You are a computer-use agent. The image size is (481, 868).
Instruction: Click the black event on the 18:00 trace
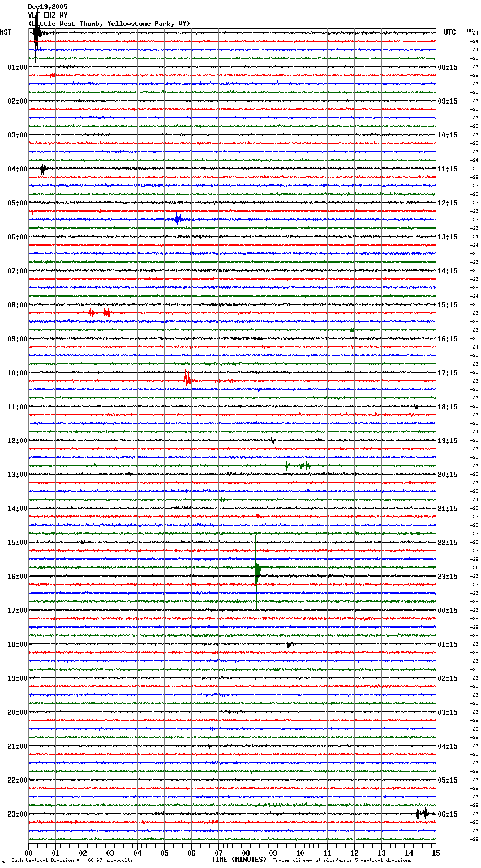pyautogui.click(x=289, y=644)
